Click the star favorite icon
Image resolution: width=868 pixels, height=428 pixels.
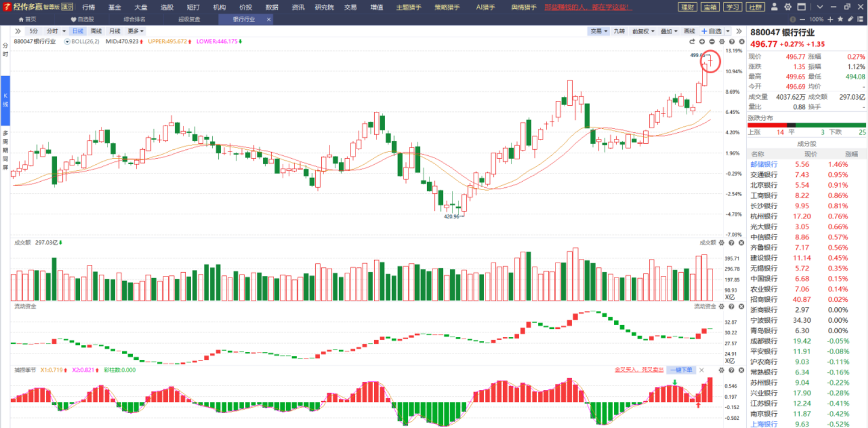pyautogui.click(x=840, y=19)
